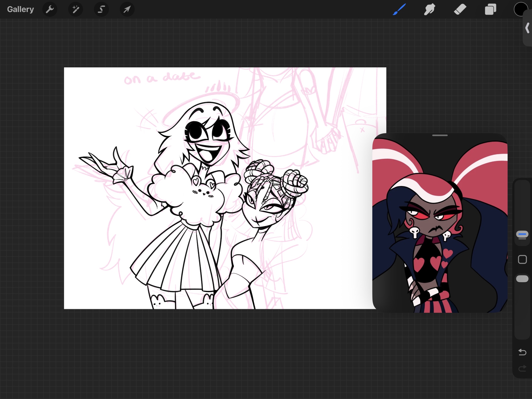Redo the undone action
Image resolution: width=532 pixels, height=399 pixels.
point(522,368)
